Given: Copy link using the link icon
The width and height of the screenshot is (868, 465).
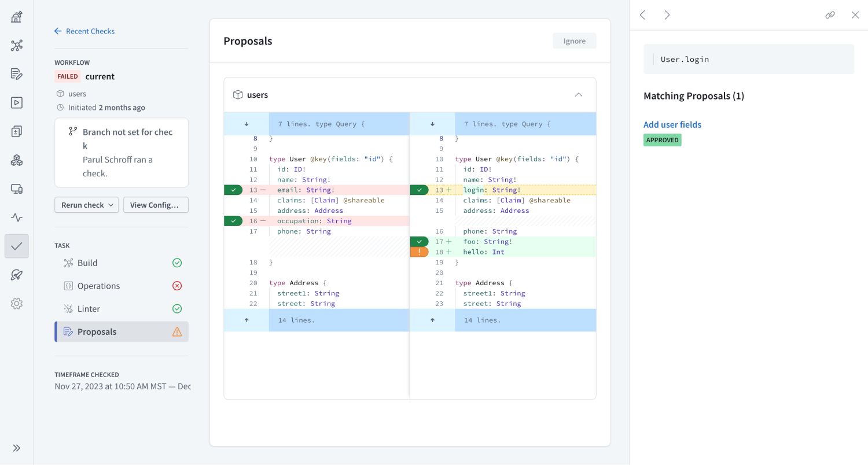Looking at the screenshot, I should 830,15.
